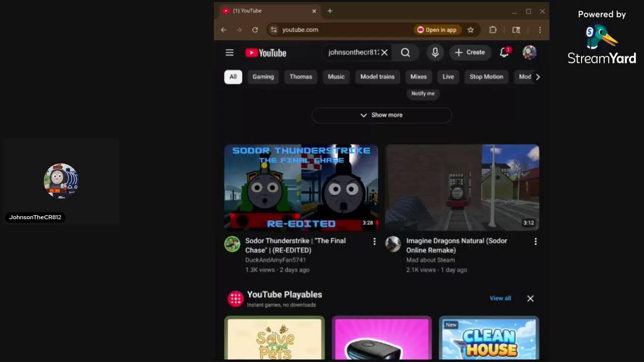Image resolution: width=644 pixels, height=362 pixels.
Task: Open Mad about Steam channel avatar
Action: (393, 244)
